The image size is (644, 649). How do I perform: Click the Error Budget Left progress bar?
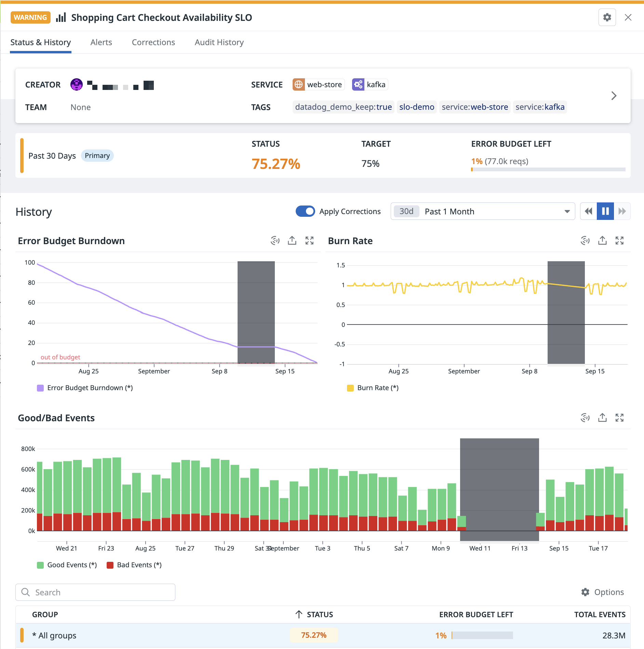[548, 169]
